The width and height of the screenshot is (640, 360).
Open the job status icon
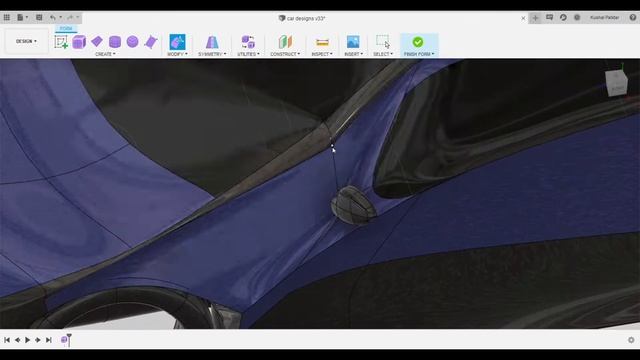click(x=563, y=18)
